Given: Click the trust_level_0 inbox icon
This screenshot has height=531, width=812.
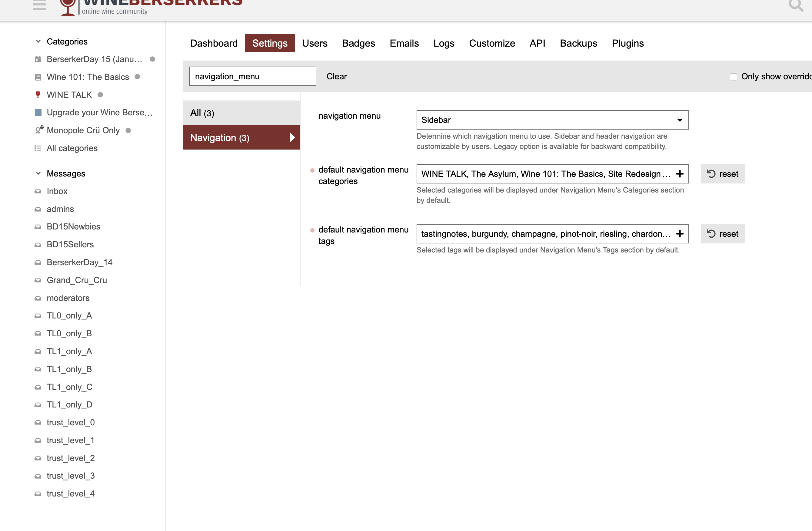Looking at the screenshot, I should [38, 423].
